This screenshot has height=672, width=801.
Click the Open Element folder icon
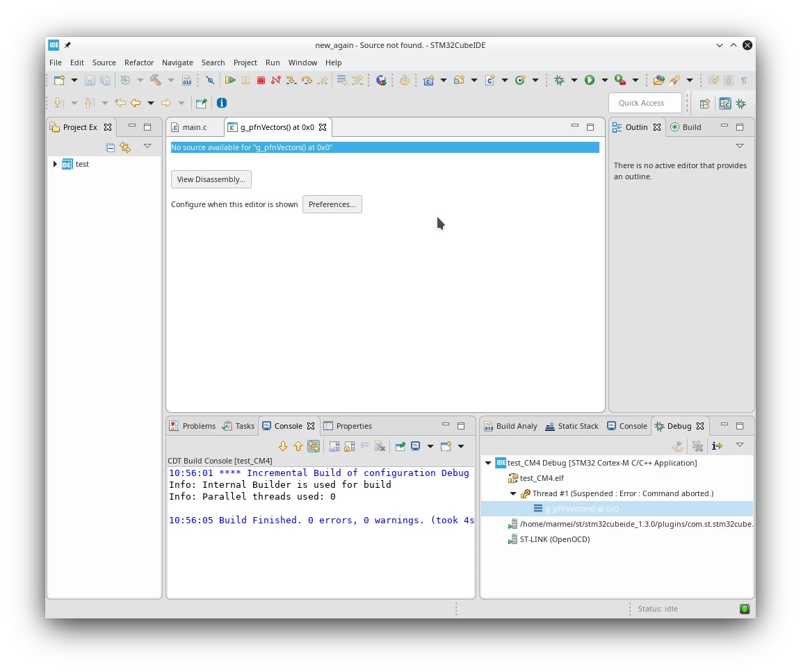659,80
